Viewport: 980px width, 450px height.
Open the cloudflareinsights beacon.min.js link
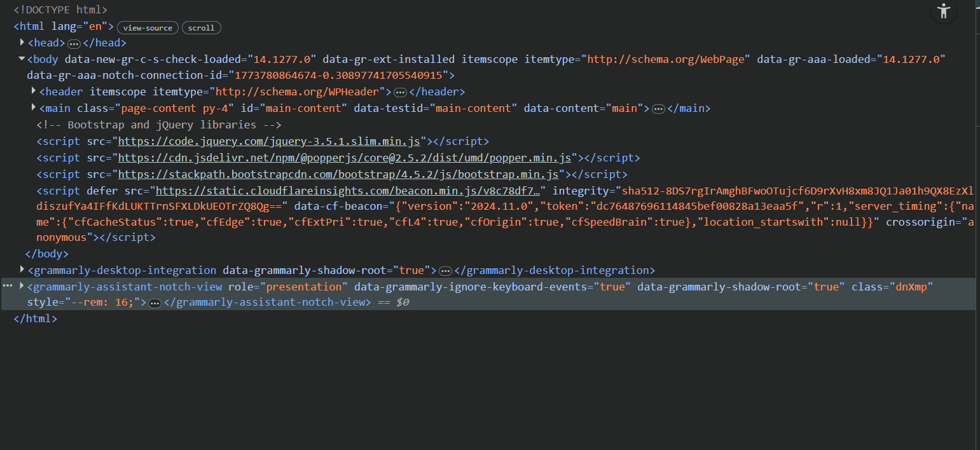tap(348, 191)
